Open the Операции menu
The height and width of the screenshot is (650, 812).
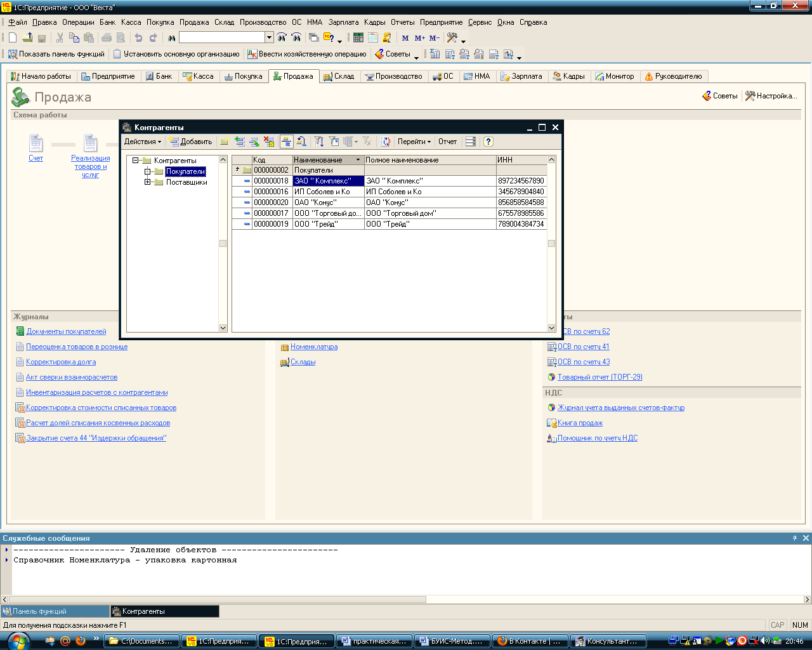tap(78, 22)
